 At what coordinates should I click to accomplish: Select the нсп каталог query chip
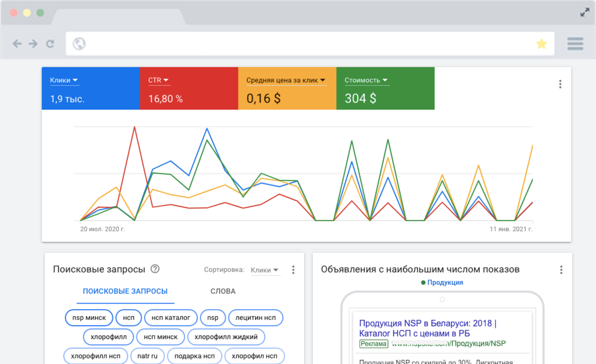tap(171, 318)
